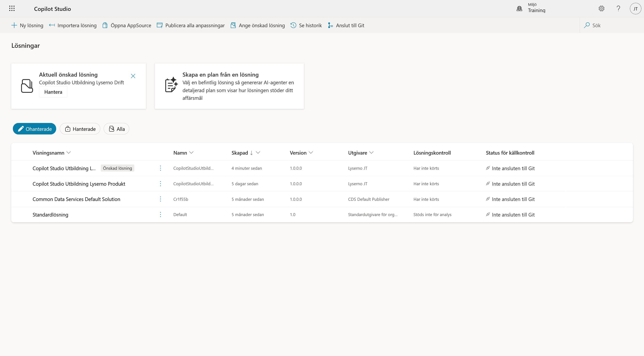The image size is (644, 356).
Task: Click the help question mark icon
Action: 618,8
